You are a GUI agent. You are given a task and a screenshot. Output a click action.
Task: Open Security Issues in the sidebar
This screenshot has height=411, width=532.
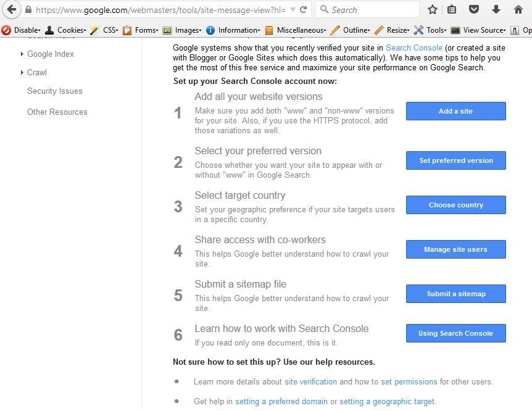click(x=55, y=91)
